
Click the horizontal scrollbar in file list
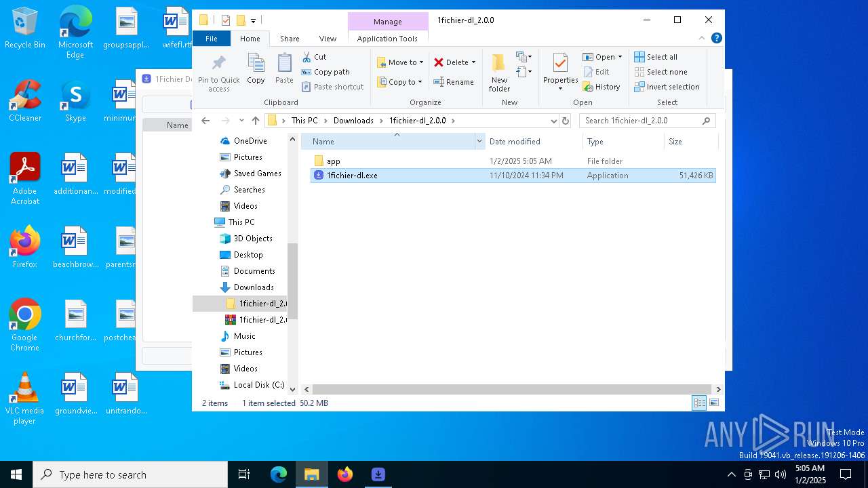(x=513, y=389)
